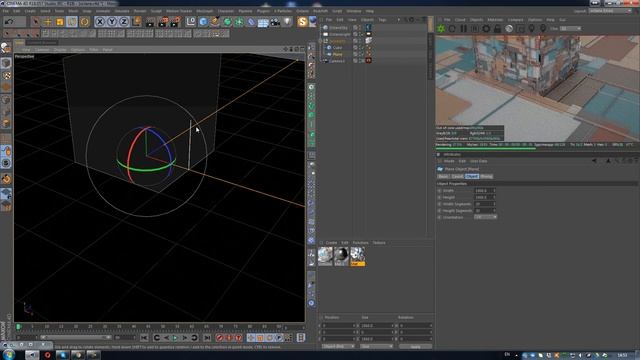The height and width of the screenshot is (360, 640).
Task: Click the Octane refresh circle icon
Action: (452, 29)
